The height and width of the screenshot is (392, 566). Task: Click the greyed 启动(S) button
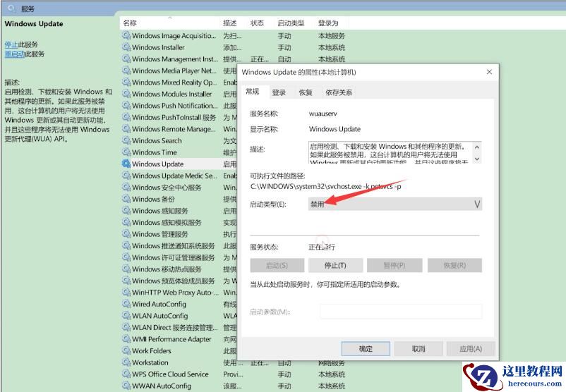pos(277,265)
